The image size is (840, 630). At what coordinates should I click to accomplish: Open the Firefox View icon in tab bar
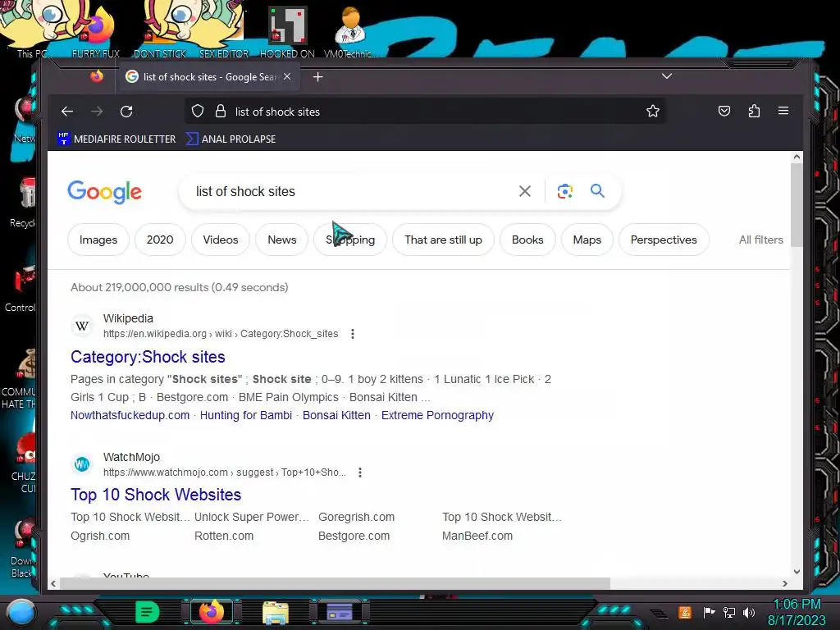coord(97,76)
